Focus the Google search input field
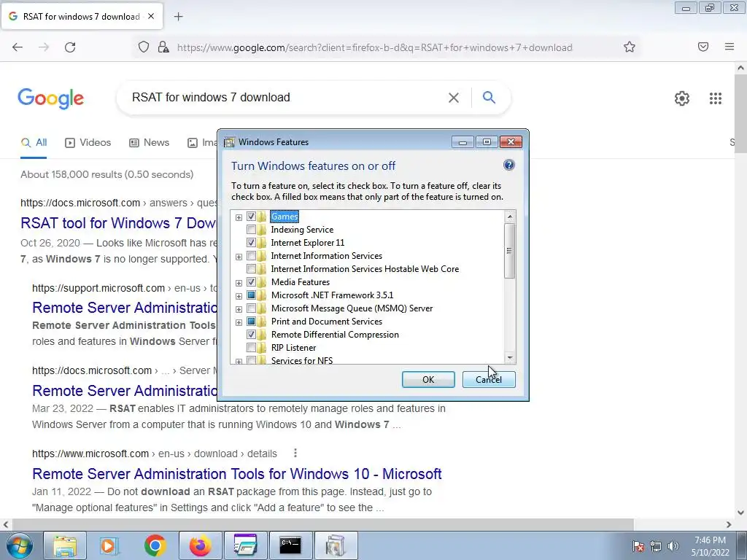747x560 pixels. point(286,98)
